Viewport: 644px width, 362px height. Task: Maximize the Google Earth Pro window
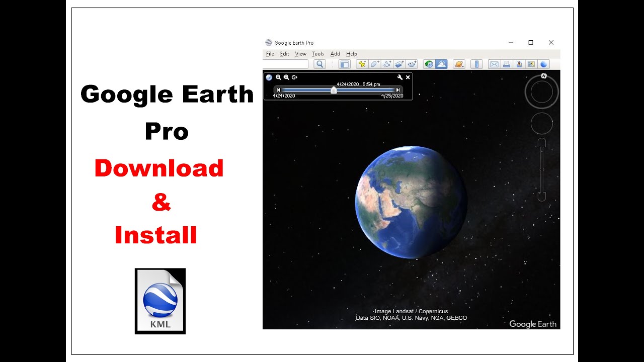click(531, 43)
